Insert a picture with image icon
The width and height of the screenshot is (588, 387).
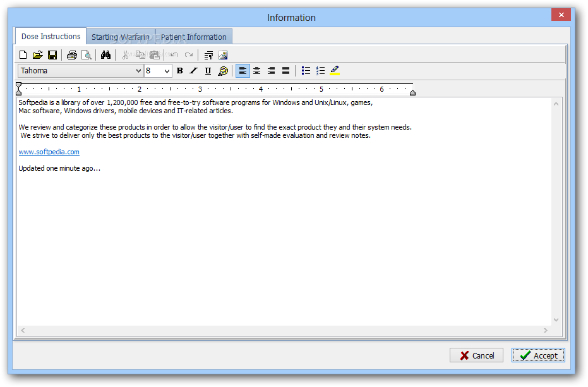pos(223,55)
